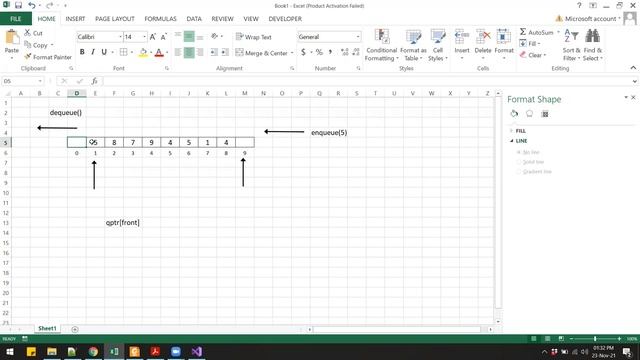The width and height of the screenshot is (640, 360).
Task: Click the Paste clipboard icon
Action: pyautogui.click(x=11, y=38)
